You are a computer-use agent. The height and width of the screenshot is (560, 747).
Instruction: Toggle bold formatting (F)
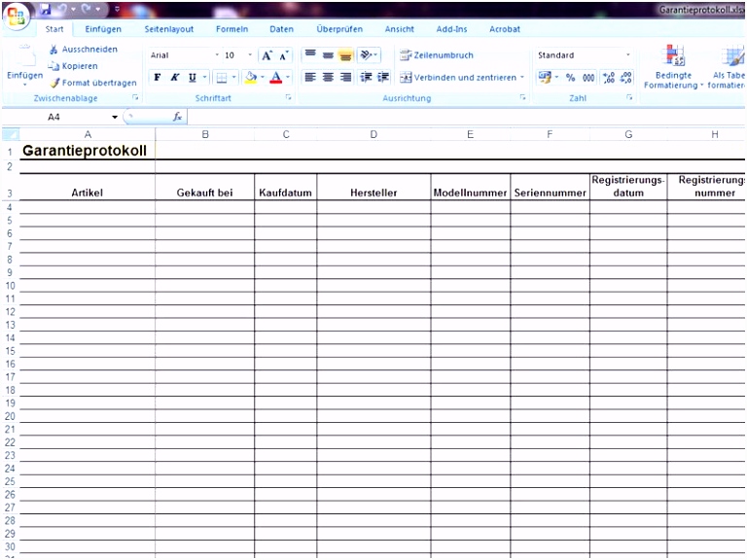click(x=158, y=77)
